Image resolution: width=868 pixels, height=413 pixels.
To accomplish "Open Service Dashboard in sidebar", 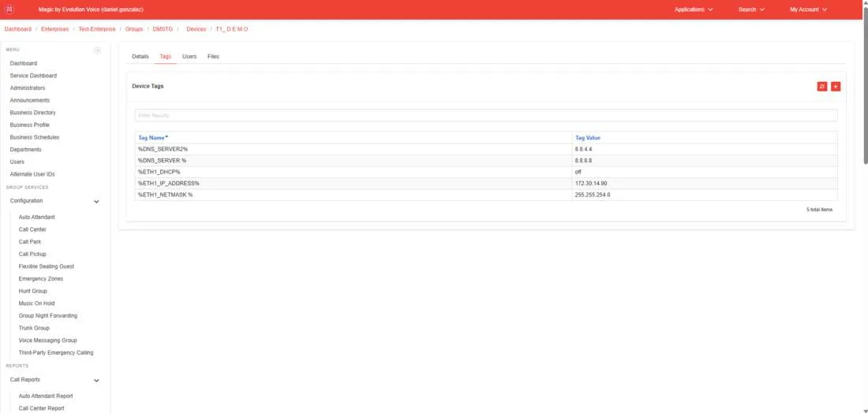I will pyautogui.click(x=33, y=76).
